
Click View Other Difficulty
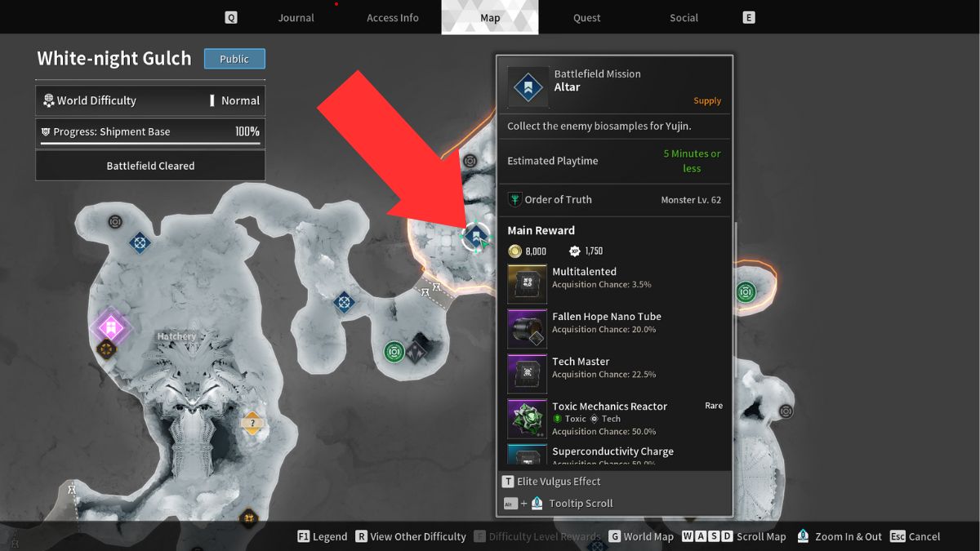click(x=410, y=536)
